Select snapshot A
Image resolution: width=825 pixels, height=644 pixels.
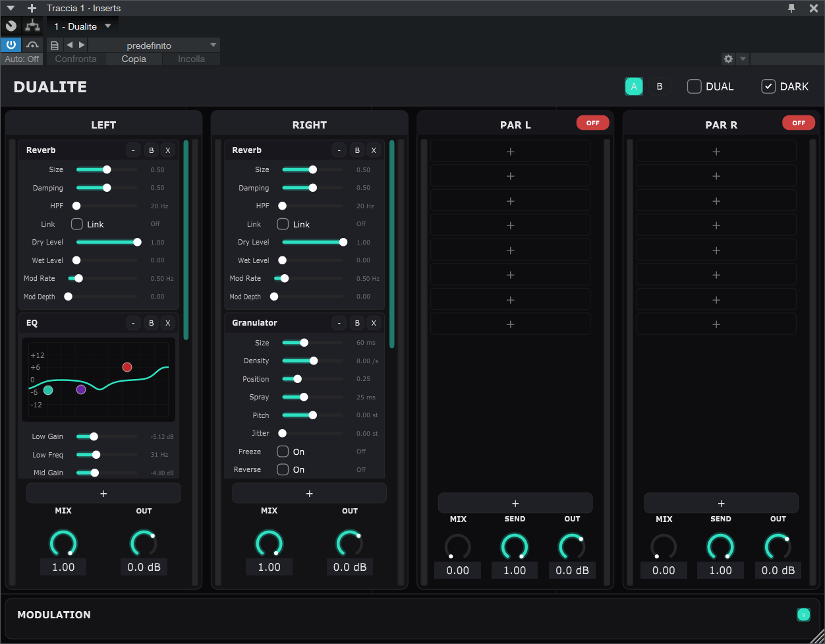pos(633,86)
